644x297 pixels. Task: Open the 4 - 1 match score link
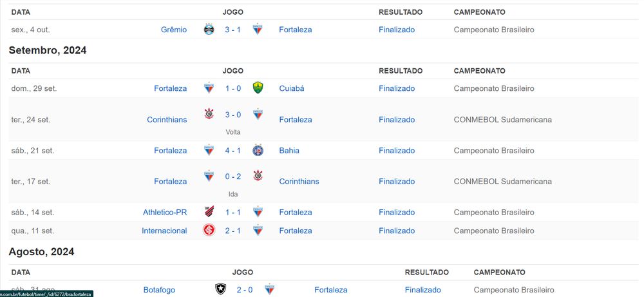[x=232, y=150]
